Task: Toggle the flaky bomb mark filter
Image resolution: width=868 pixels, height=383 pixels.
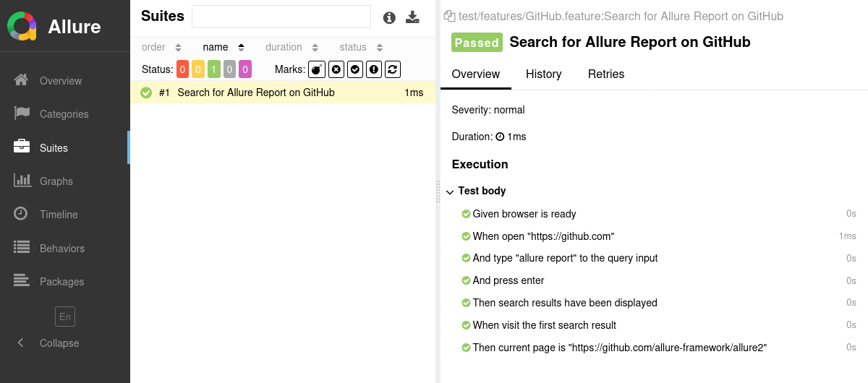Action: point(317,69)
